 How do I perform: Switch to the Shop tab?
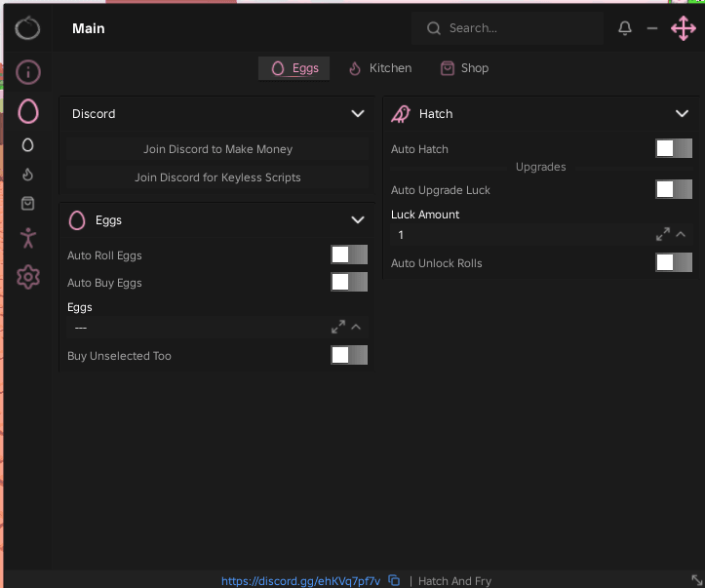[x=464, y=68]
